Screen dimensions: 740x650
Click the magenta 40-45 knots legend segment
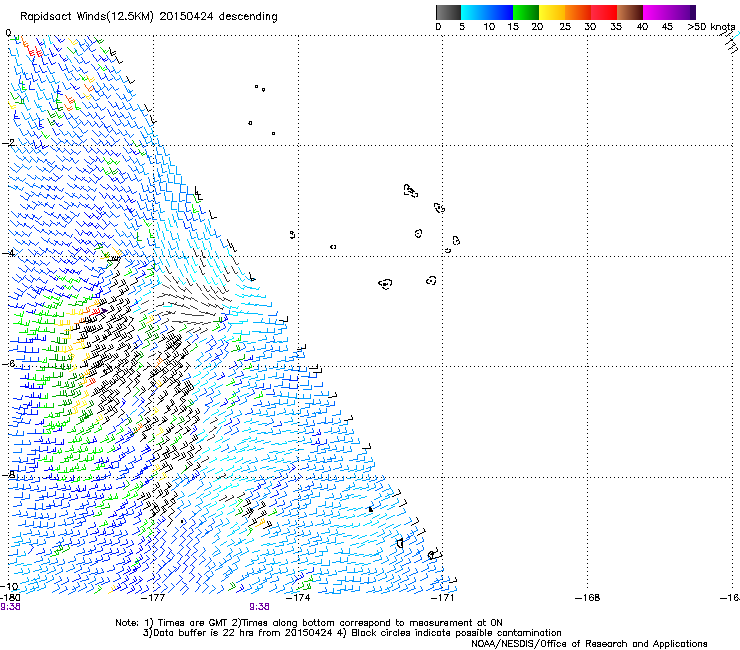[656, 12]
